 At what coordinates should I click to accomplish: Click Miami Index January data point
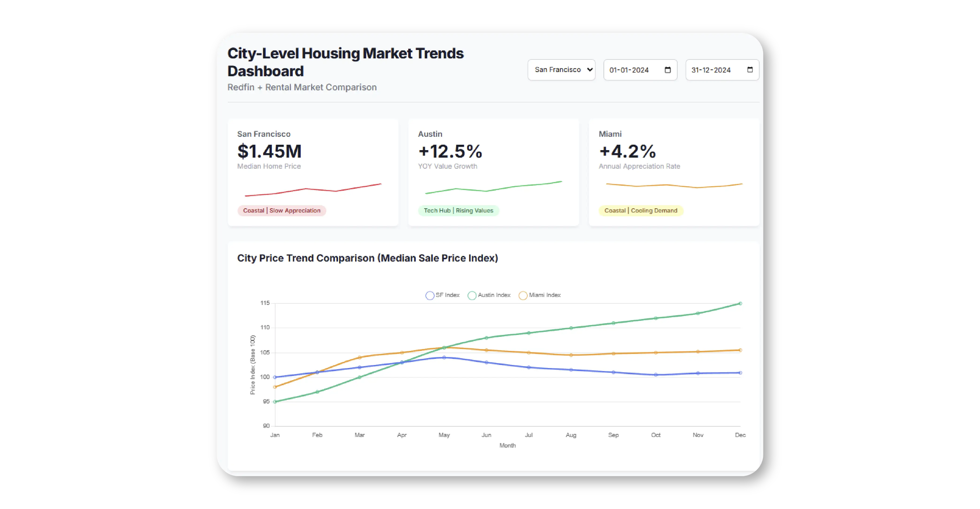[x=275, y=387]
